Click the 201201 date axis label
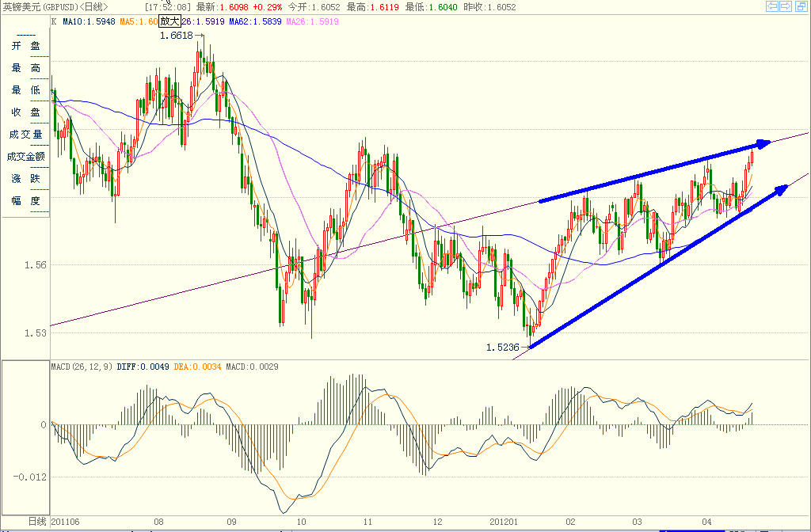The height and width of the screenshot is (532, 811). click(x=504, y=522)
